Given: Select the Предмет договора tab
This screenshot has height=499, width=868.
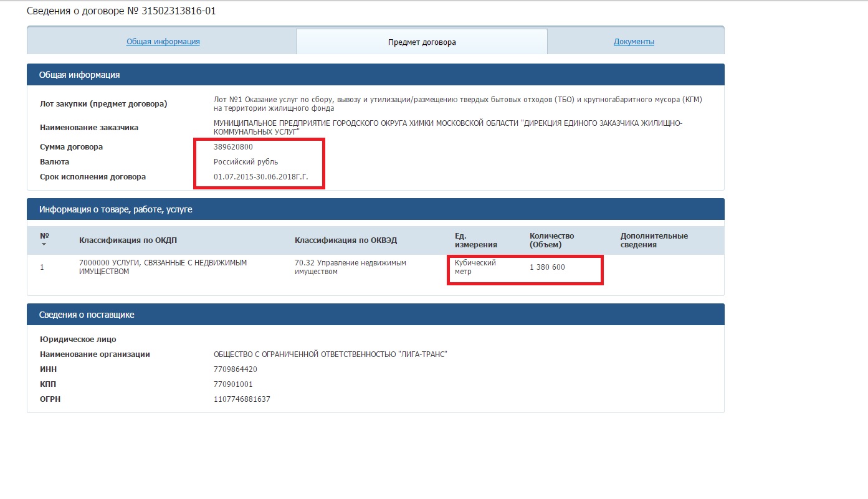Looking at the screenshot, I should coord(422,42).
